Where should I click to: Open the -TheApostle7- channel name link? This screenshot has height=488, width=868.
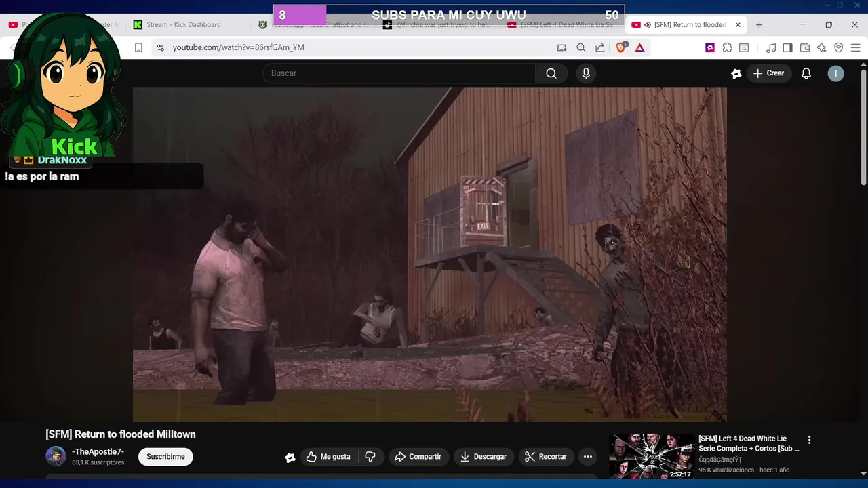click(98, 451)
